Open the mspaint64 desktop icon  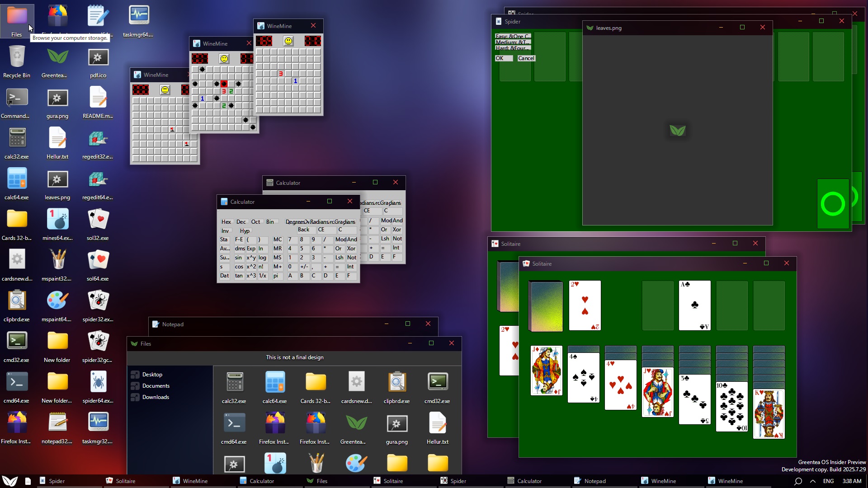pos(57,301)
